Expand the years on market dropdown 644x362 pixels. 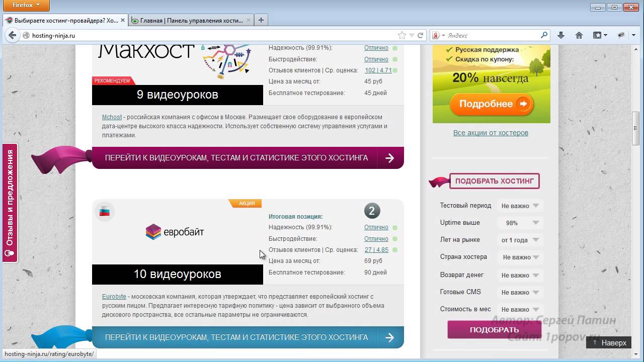pyautogui.click(x=520, y=240)
